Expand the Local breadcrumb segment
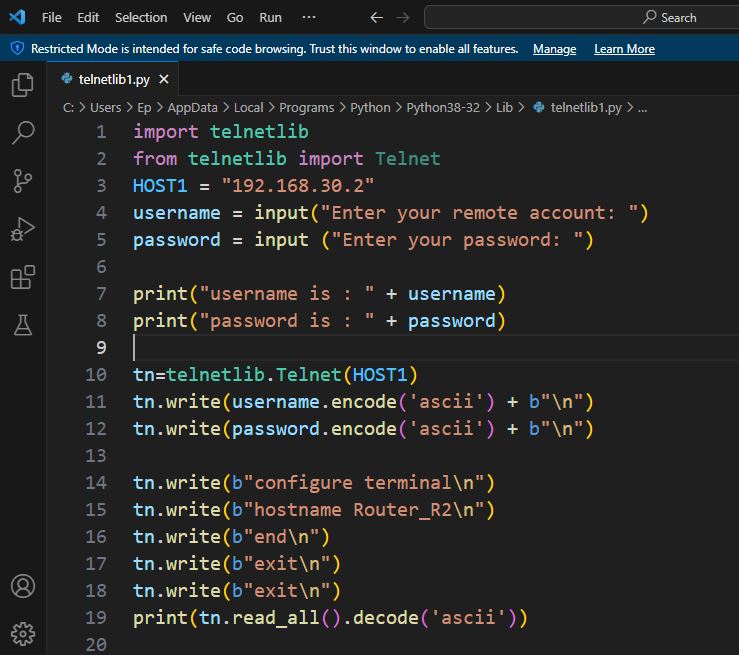The image size is (739, 655). 248,107
